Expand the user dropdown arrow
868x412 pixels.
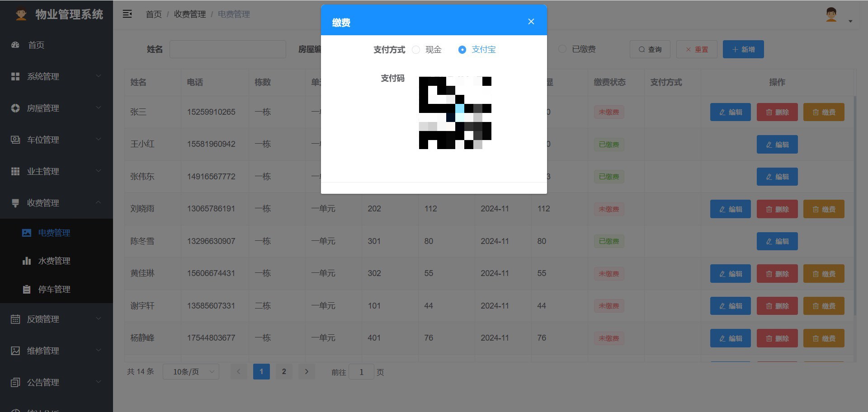(850, 21)
